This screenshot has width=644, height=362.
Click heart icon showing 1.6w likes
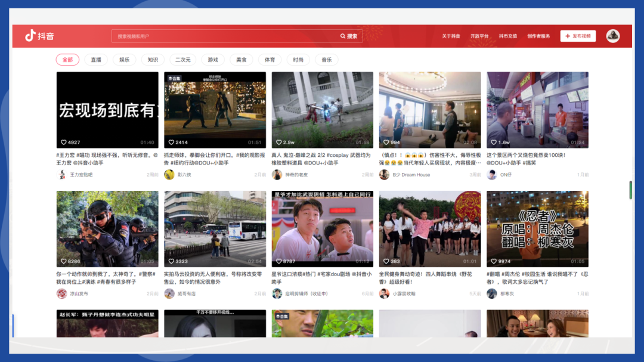494,142
